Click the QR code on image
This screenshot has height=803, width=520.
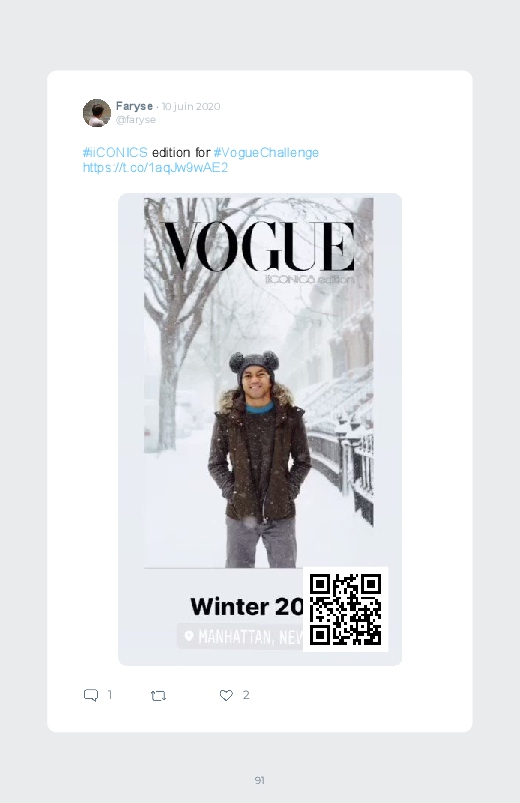(x=346, y=609)
